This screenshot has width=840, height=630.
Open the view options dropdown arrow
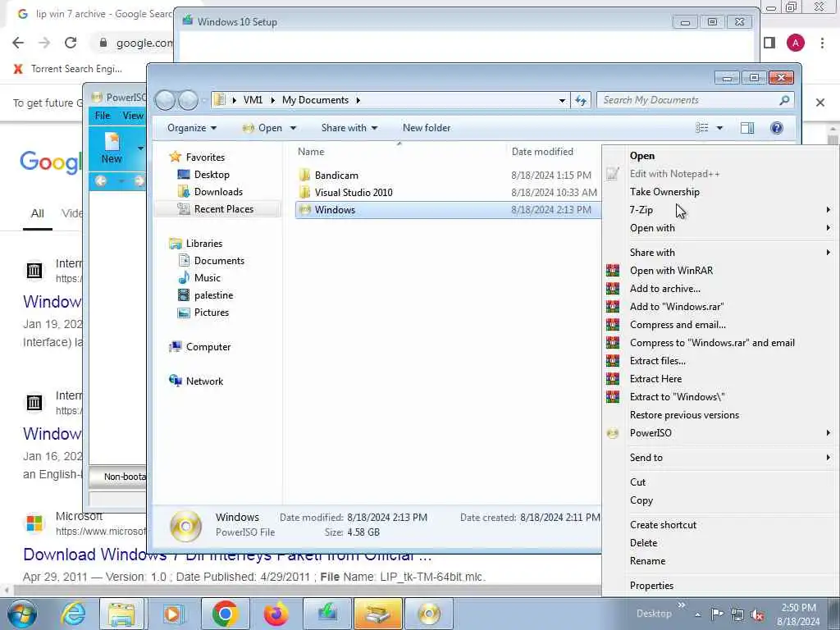click(719, 128)
